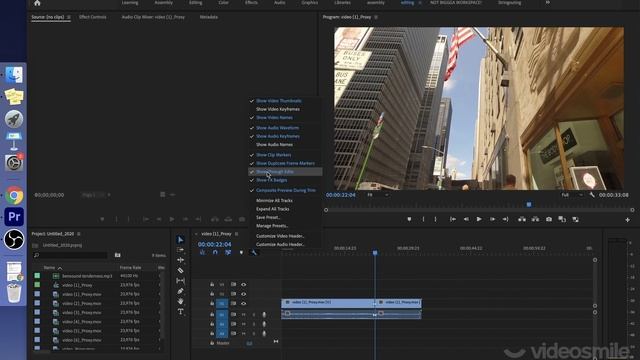640x360 pixels.
Task: Go to In point in Program monitor
Action: (x=453, y=219)
